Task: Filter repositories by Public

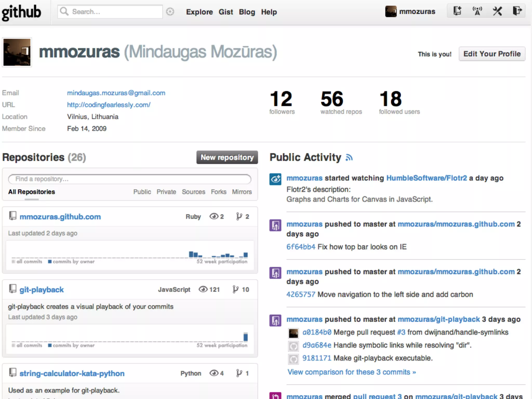Action: coord(142,192)
